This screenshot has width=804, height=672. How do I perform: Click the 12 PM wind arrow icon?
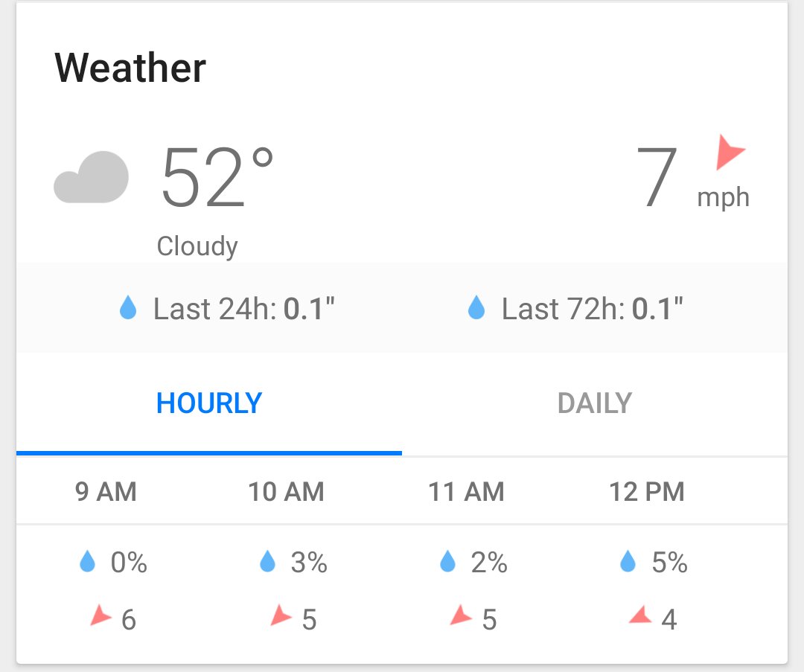[x=640, y=615]
